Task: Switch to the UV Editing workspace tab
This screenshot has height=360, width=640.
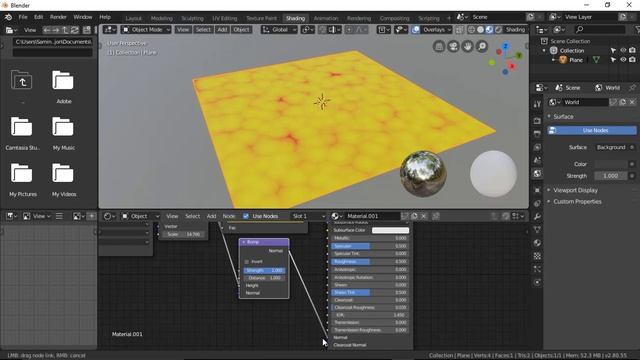Action: point(224,18)
